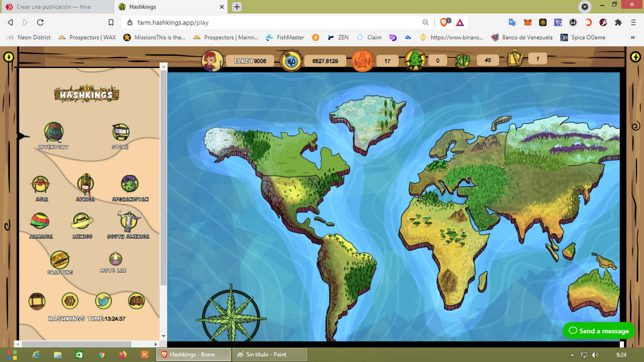The width and height of the screenshot is (644, 362).
Task: Go back to previous page
Action: (x=10, y=23)
